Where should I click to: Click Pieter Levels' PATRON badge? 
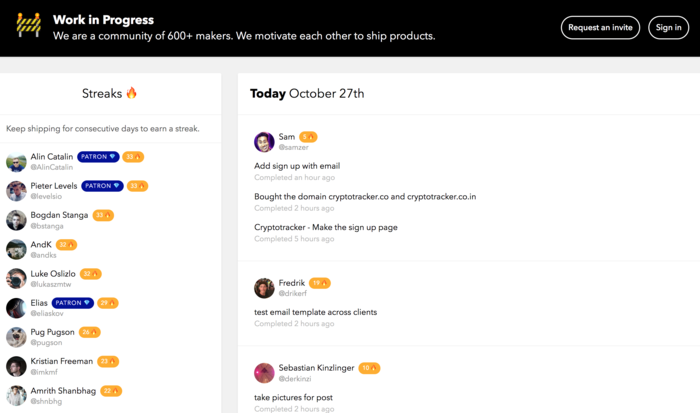(102, 186)
